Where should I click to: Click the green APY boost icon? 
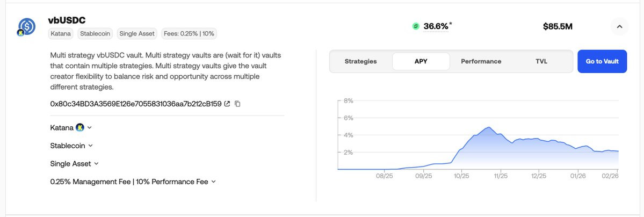coord(415,26)
